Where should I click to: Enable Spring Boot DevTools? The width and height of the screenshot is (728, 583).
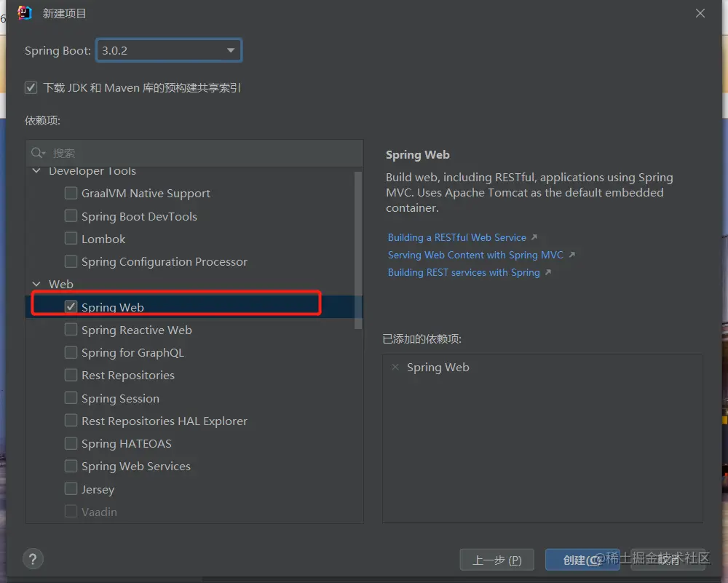pos(71,216)
